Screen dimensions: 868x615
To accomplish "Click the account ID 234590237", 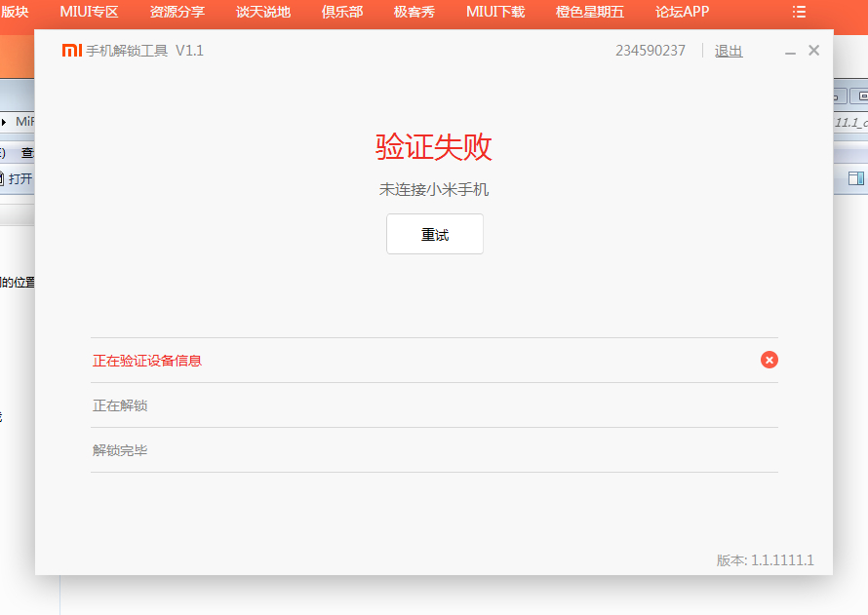I will click(650, 51).
